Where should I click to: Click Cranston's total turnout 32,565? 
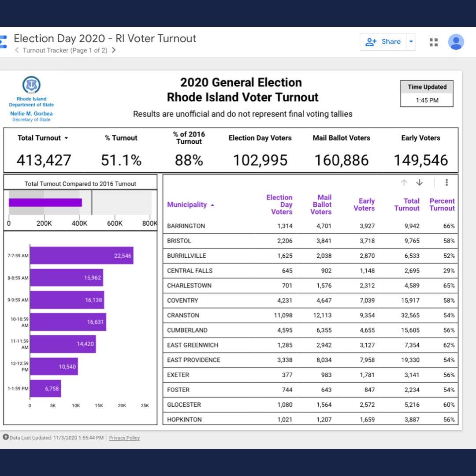(410, 316)
